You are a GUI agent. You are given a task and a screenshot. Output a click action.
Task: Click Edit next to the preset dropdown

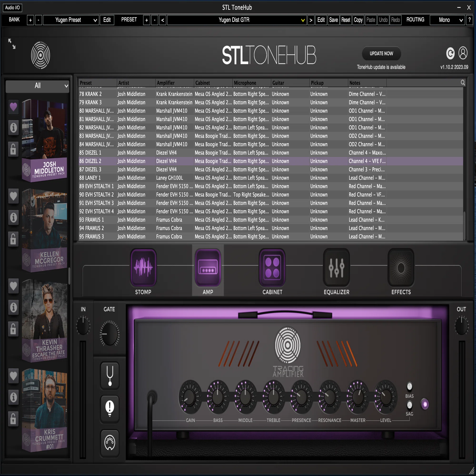pos(321,20)
